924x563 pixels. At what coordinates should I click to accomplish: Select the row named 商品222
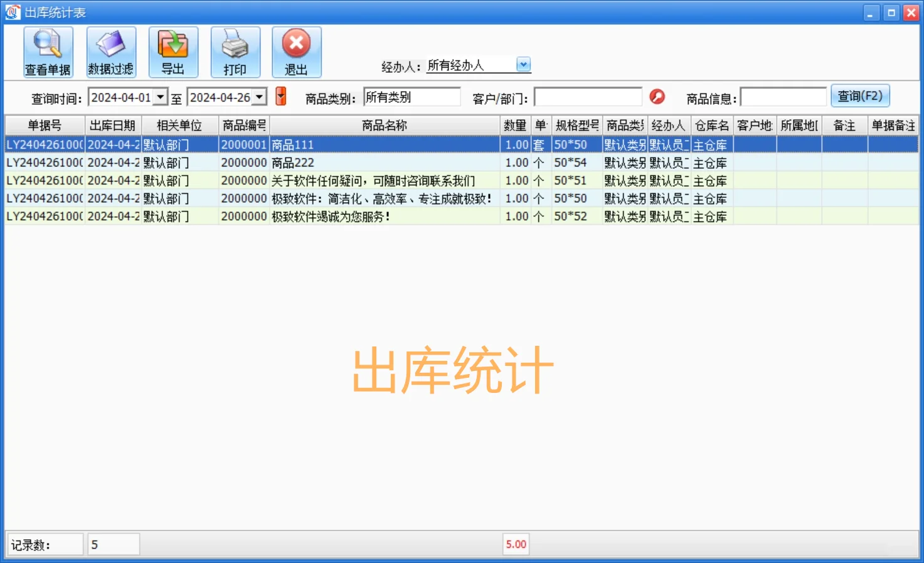pyautogui.click(x=462, y=163)
